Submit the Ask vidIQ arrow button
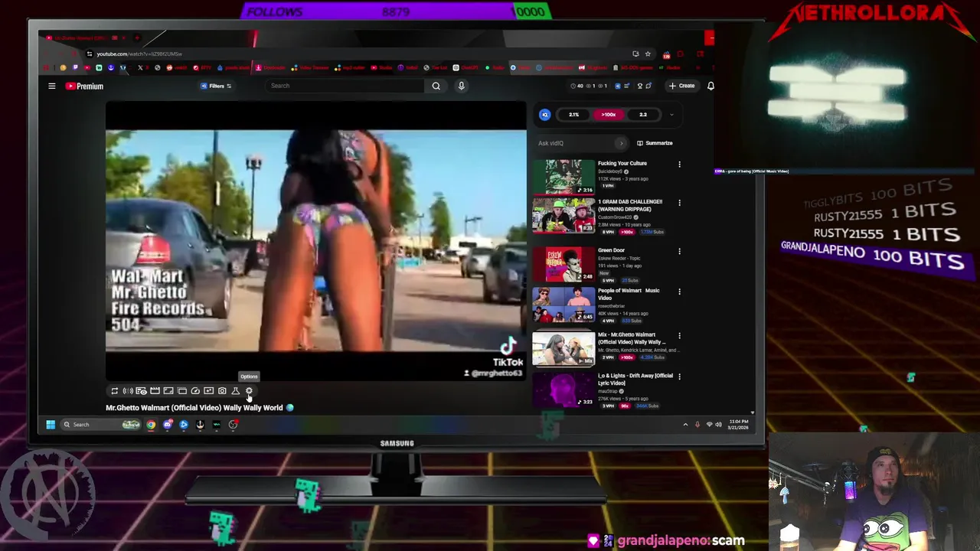The image size is (980, 551). coord(621,143)
